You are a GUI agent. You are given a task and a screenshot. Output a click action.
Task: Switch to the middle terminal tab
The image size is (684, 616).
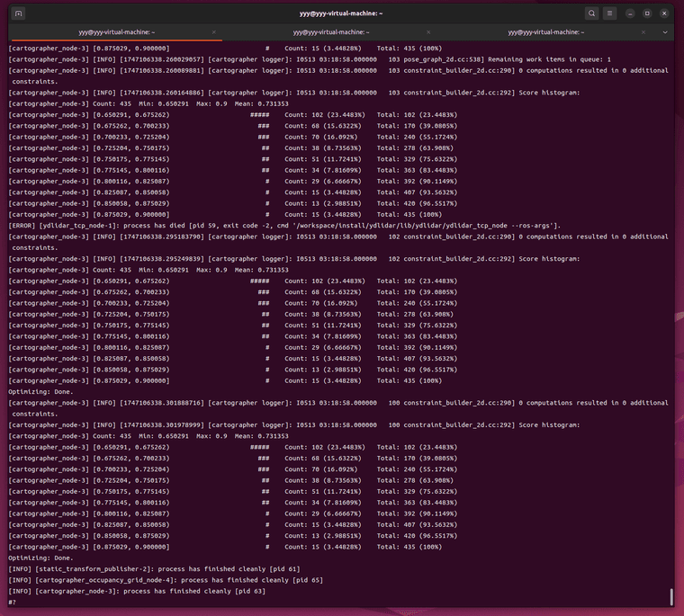click(x=330, y=32)
